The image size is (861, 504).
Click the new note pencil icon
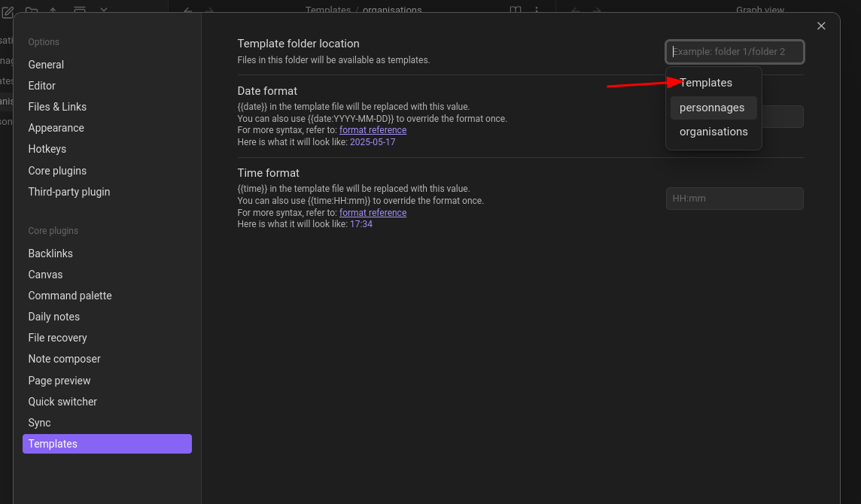point(8,11)
